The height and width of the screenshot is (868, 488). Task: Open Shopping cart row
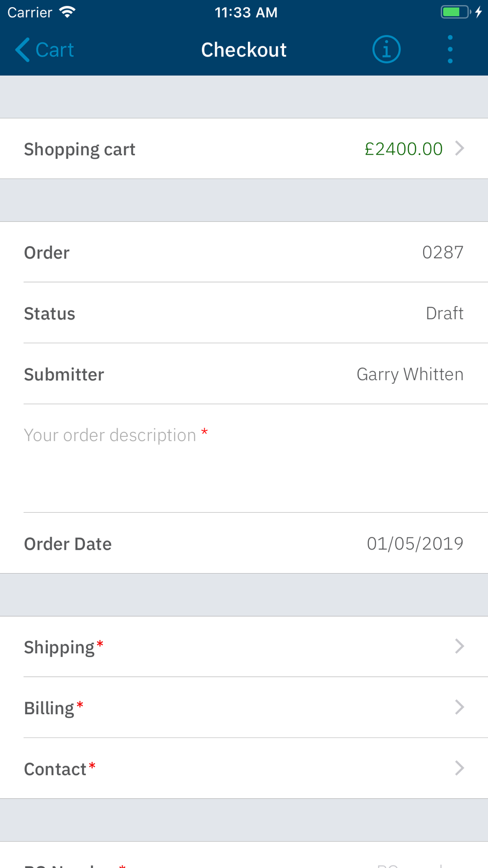click(244, 148)
